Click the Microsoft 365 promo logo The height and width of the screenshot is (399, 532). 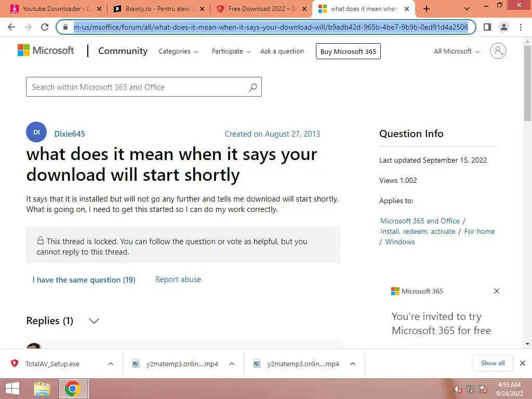[417, 291]
